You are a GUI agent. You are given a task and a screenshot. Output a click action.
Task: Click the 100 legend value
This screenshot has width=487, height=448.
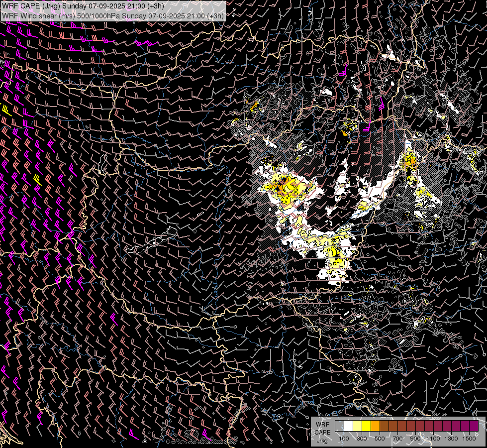(x=344, y=439)
